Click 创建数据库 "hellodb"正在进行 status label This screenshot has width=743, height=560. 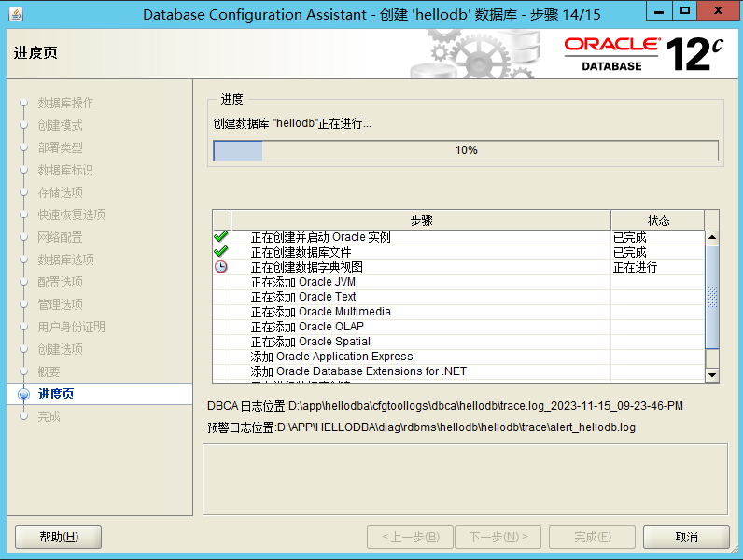pyautogui.click(x=292, y=123)
